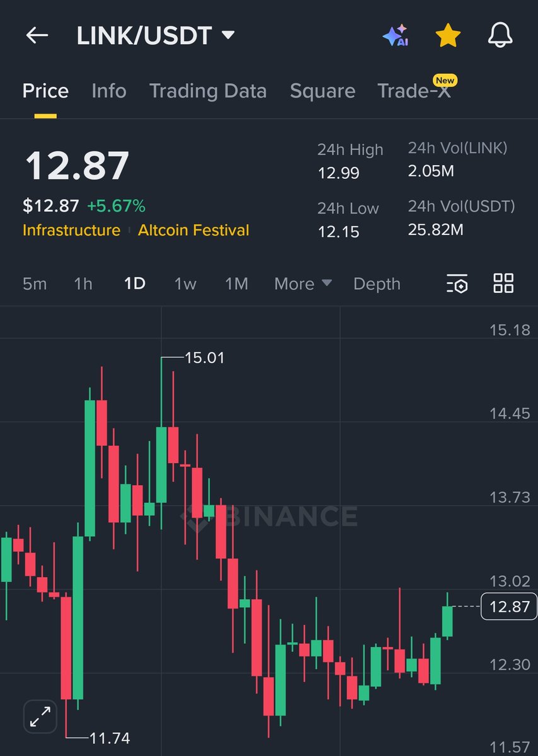Click the 15.18 price axis label
Image resolution: width=538 pixels, height=756 pixels.
pos(510,329)
